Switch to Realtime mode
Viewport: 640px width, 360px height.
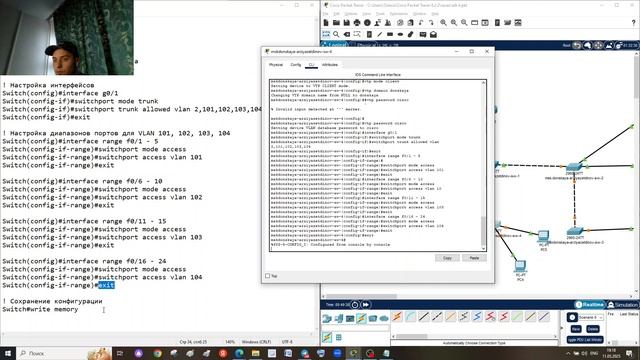pos(589,305)
